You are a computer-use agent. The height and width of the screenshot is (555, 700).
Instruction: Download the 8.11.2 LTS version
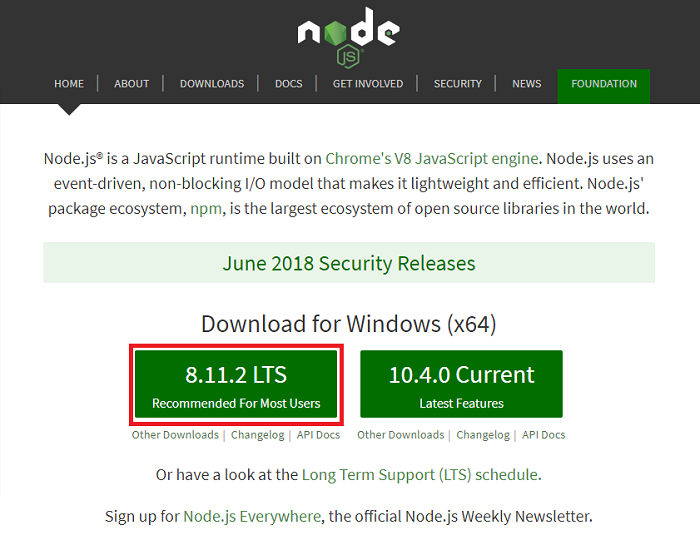coord(236,384)
